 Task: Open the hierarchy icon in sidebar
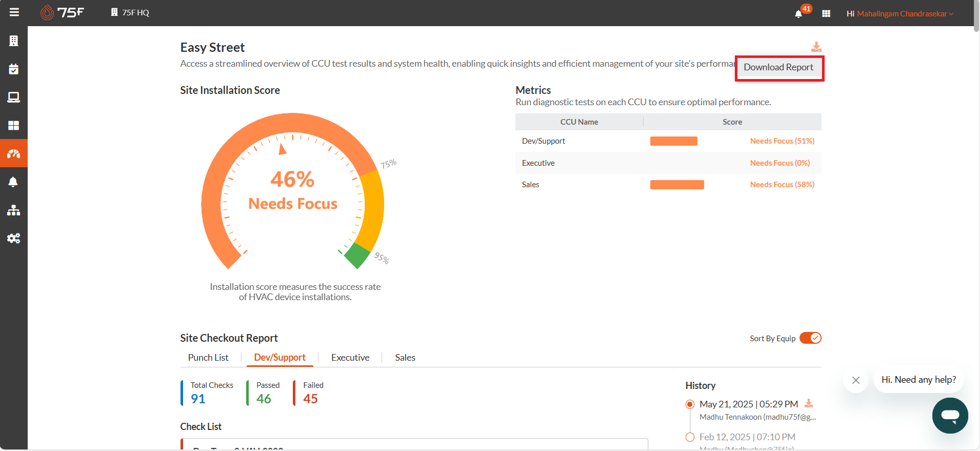point(14,210)
